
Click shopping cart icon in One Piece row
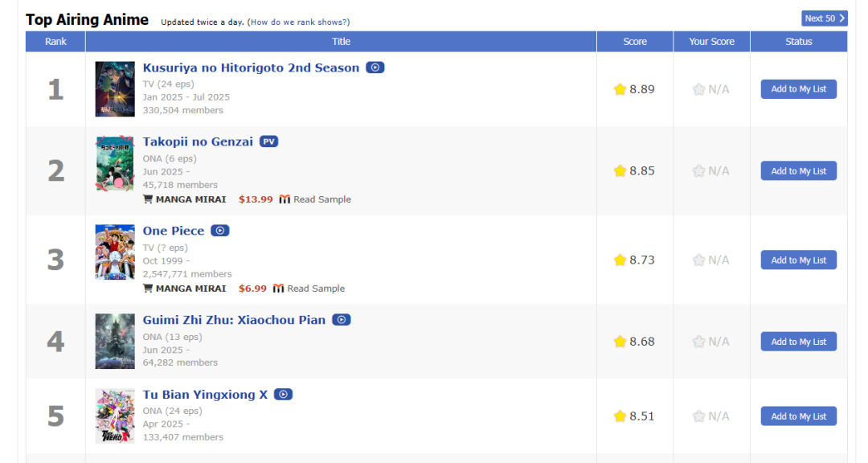tap(148, 288)
